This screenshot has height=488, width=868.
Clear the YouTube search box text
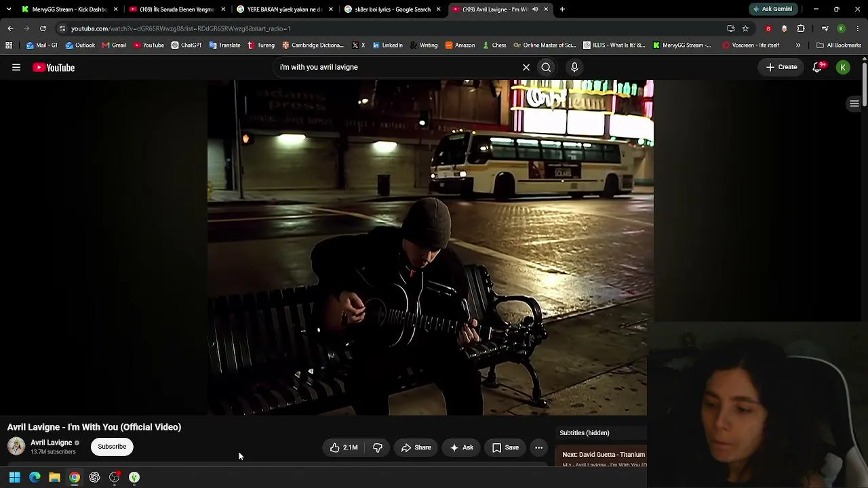526,67
